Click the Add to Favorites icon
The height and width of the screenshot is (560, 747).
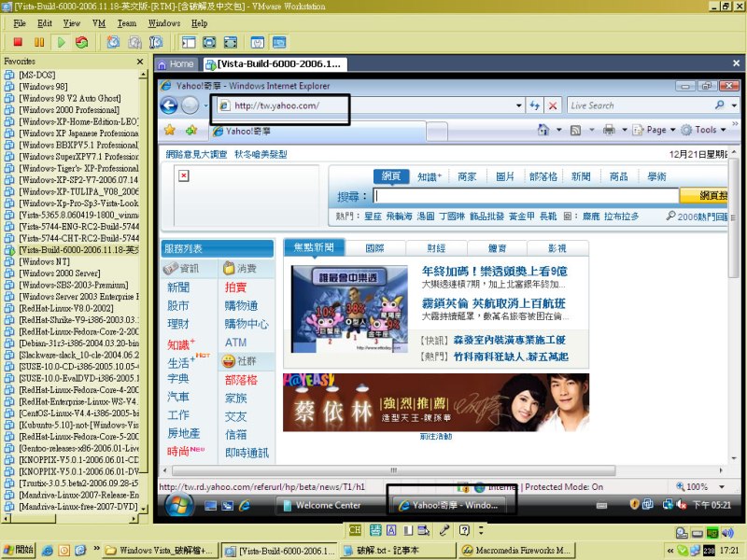191,130
